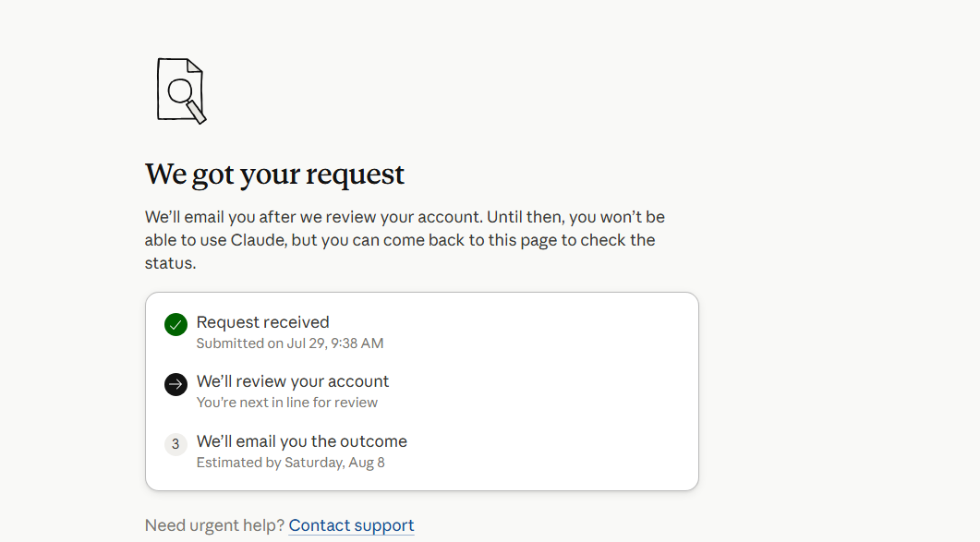Open the Contact support link
This screenshot has height=542, width=980.
click(x=351, y=525)
